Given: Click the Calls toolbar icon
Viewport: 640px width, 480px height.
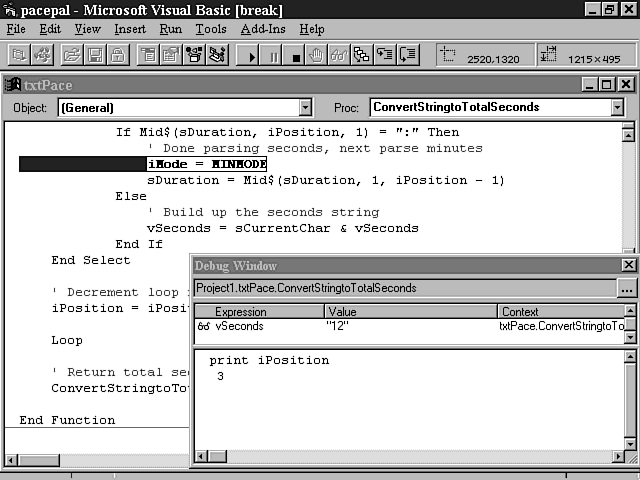Looking at the screenshot, I should pyautogui.click(x=361, y=55).
